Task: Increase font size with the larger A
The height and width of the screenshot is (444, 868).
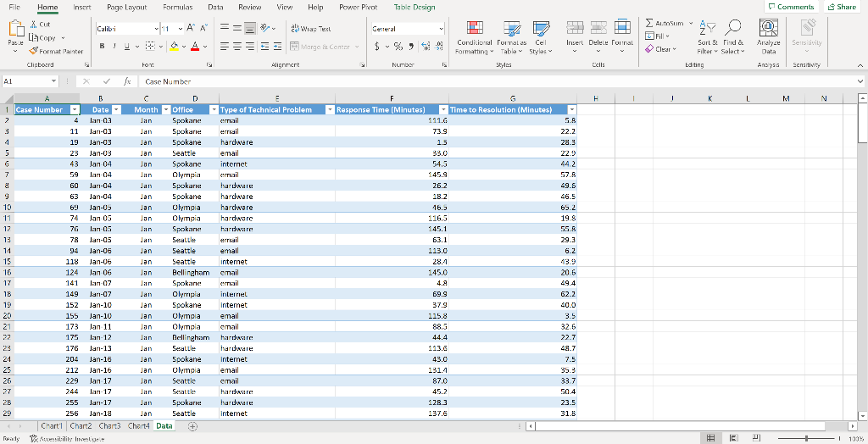Action: (191, 28)
